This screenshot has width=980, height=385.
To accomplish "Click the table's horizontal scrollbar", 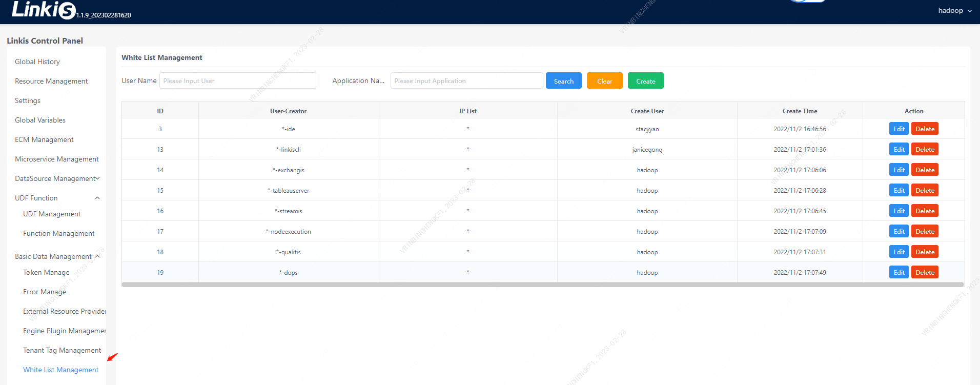I will coord(542,285).
